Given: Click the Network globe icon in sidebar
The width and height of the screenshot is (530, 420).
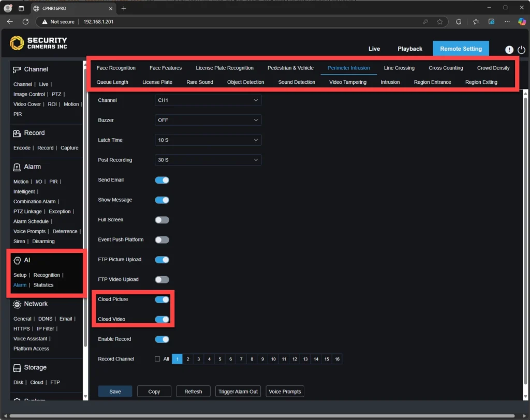Looking at the screenshot, I should click(x=17, y=304).
